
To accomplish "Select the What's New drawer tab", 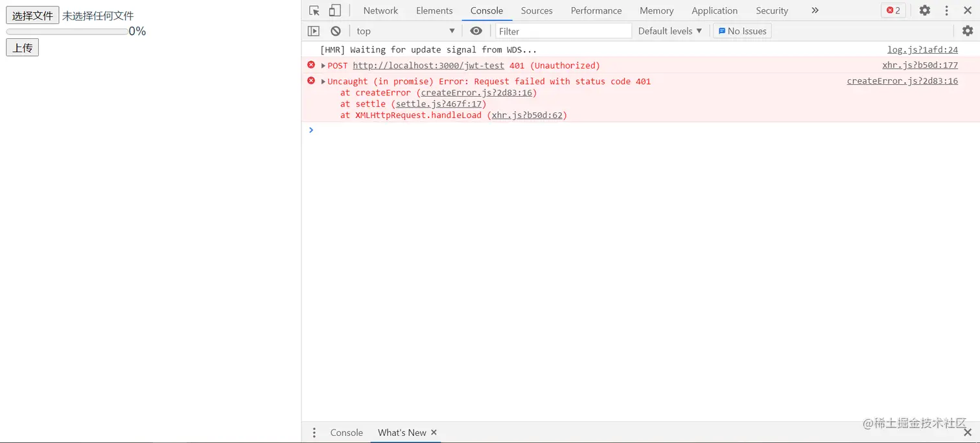I will [x=402, y=433].
